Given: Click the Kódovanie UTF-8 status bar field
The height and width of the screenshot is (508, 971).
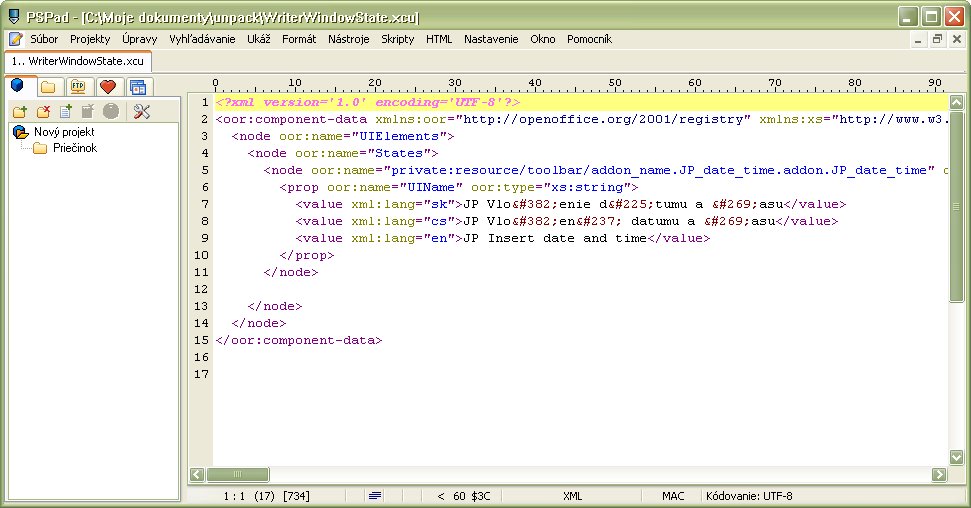Looking at the screenshot, I should point(749,496).
